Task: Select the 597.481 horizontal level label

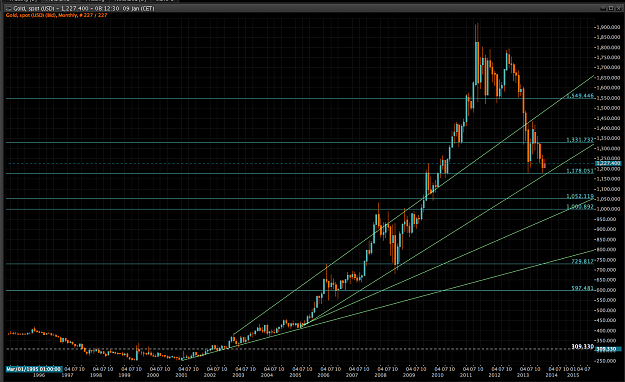Action: pos(583,288)
